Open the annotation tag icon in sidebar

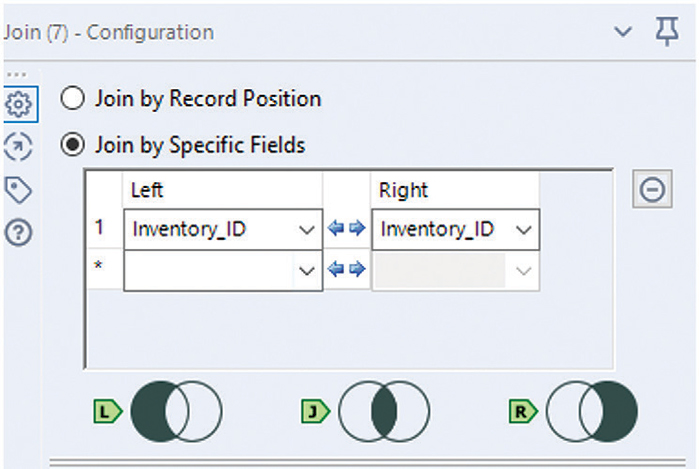tap(17, 190)
